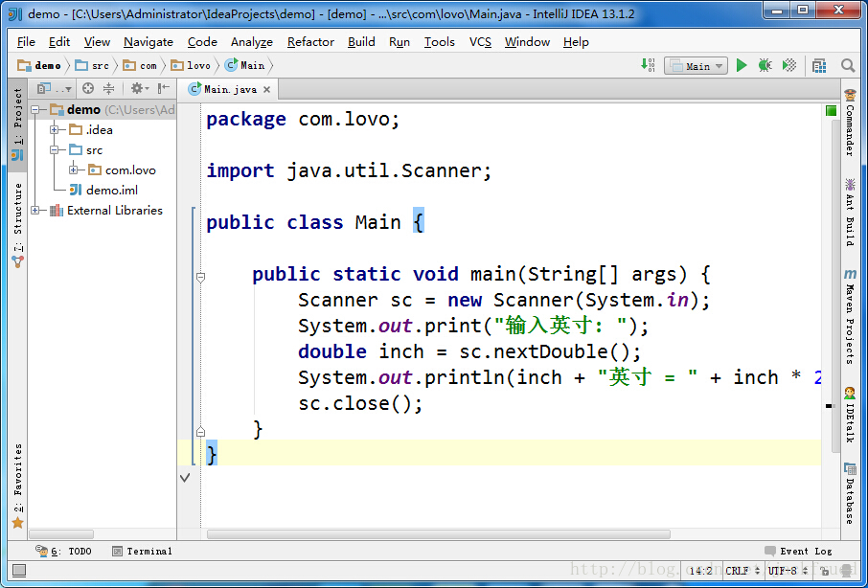Expand the .idea folder

pyautogui.click(x=55, y=130)
